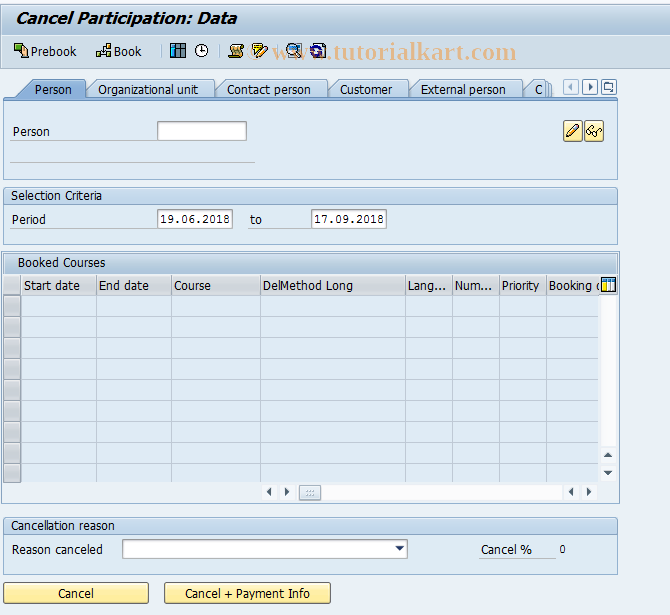Click the clock icon in toolbar

point(201,51)
